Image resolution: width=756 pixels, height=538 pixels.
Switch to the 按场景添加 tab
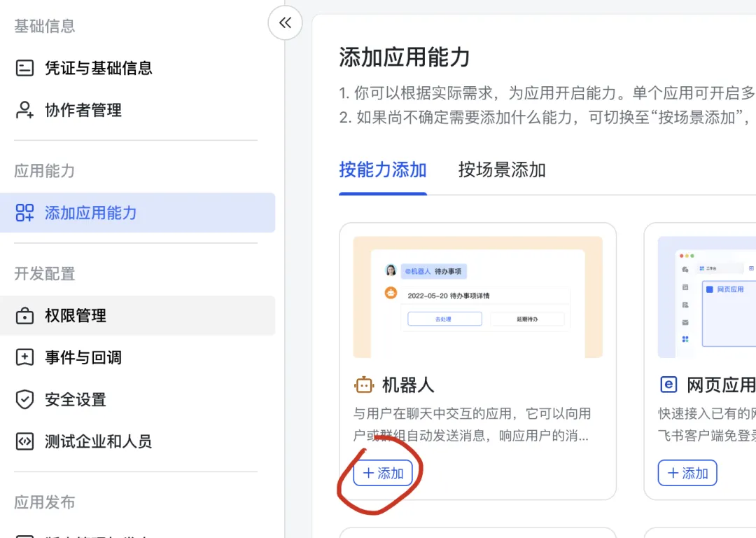pyautogui.click(x=502, y=170)
